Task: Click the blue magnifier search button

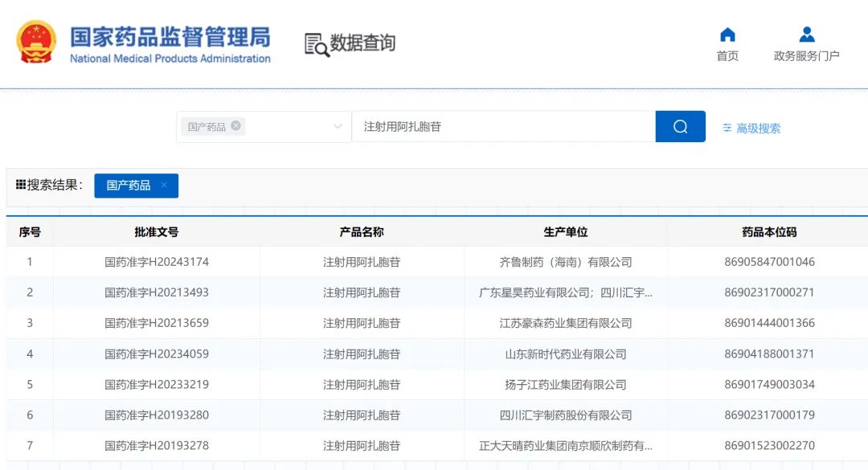Action: coord(680,127)
